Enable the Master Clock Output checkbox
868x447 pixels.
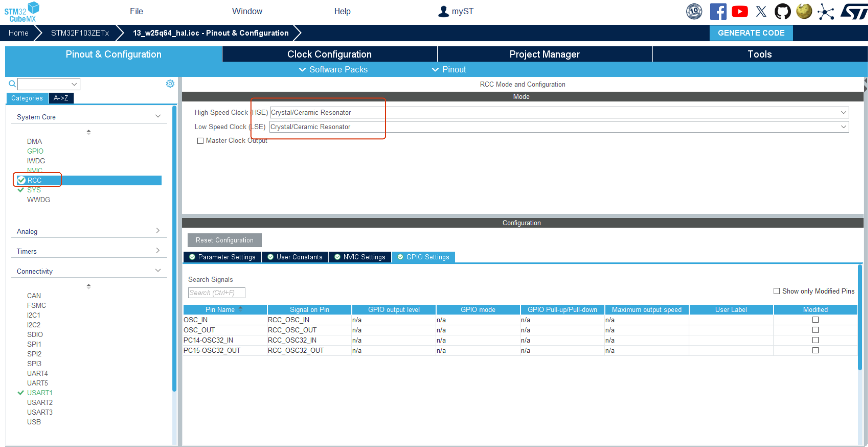coord(200,141)
